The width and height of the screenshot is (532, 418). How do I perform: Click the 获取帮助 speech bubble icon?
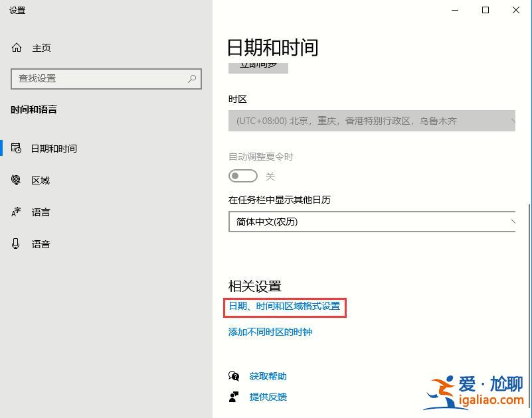[x=234, y=376]
